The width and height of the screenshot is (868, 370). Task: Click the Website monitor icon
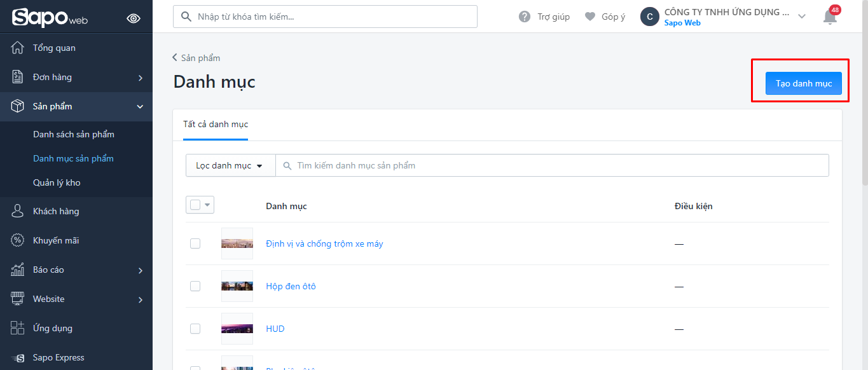[18, 299]
